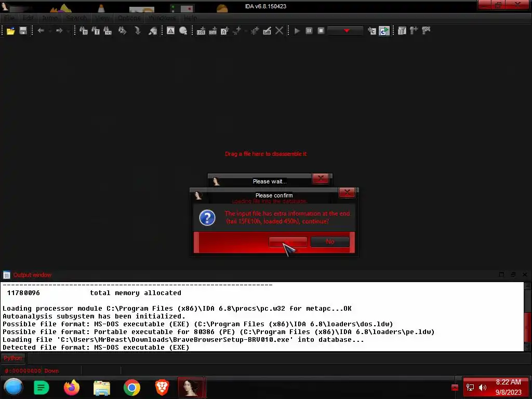Click the 'Detected file format: MS-DOS executable' line

coord(96,348)
